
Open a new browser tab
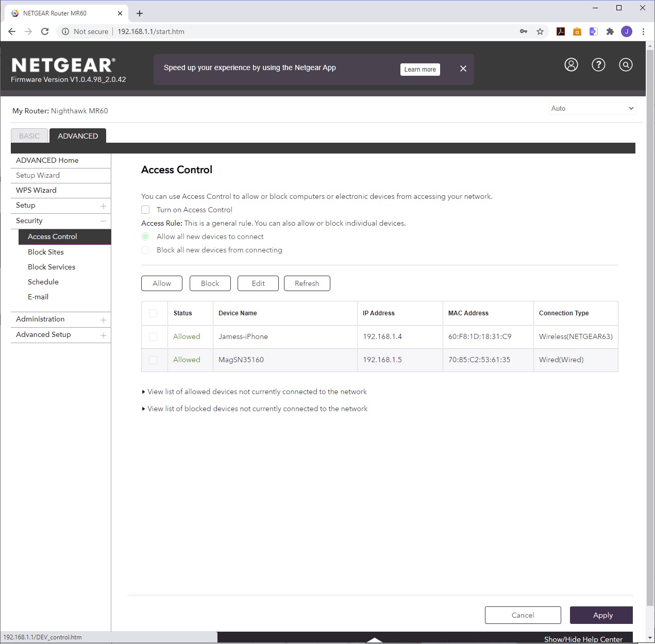click(140, 13)
